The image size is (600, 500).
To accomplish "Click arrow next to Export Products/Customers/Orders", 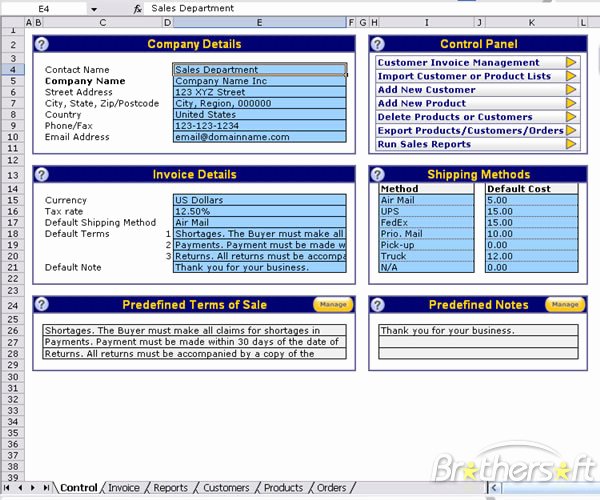I will (x=571, y=130).
